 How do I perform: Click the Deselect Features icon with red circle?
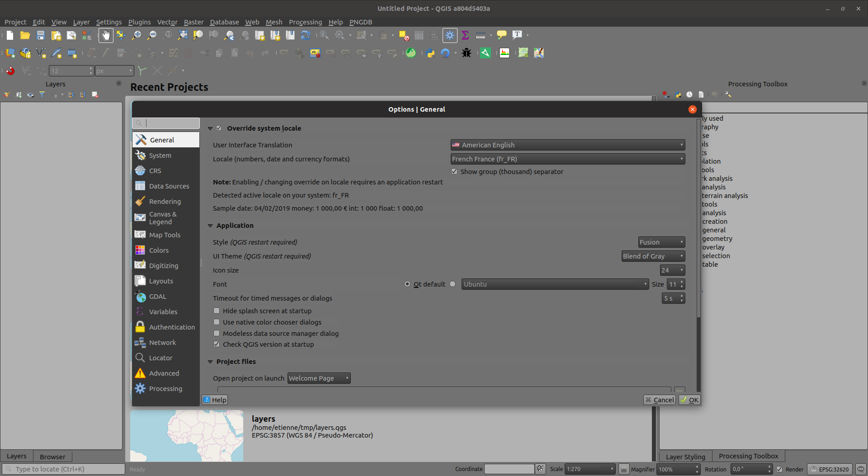pyautogui.click(x=404, y=35)
